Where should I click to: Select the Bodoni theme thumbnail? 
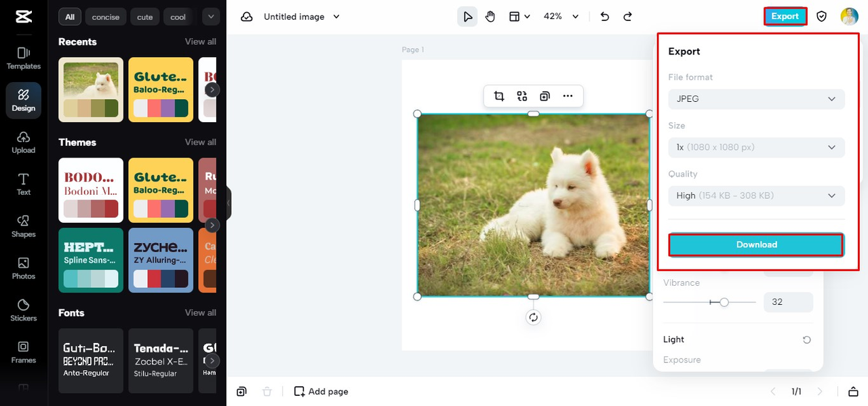pos(91,190)
